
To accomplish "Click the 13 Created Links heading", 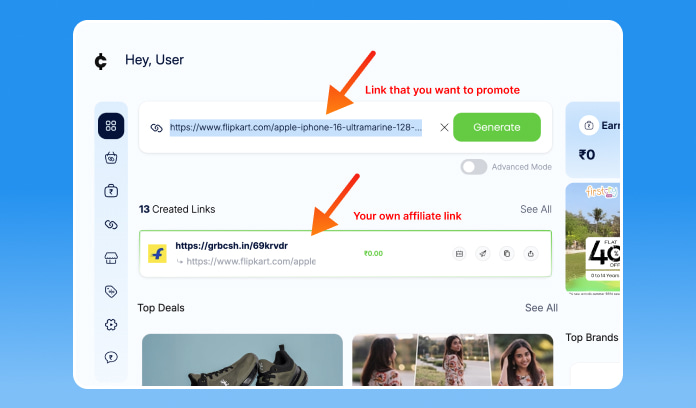I will point(177,209).
